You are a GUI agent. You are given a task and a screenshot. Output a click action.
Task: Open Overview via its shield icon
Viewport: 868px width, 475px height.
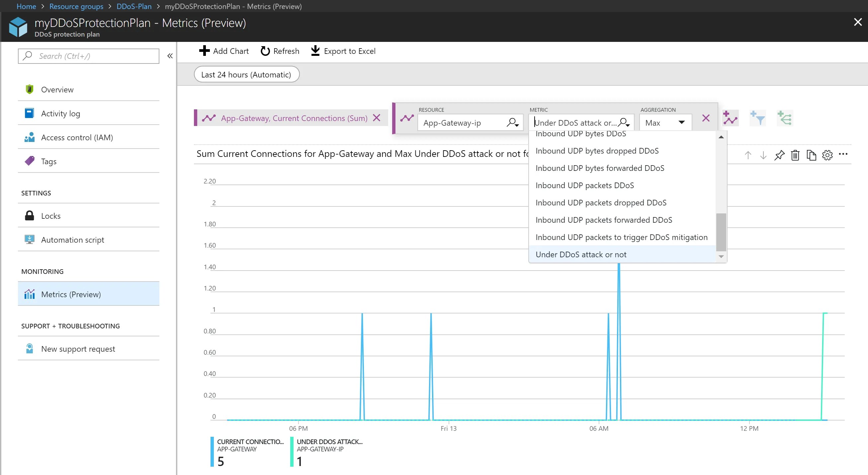click(x=30, y=89)
